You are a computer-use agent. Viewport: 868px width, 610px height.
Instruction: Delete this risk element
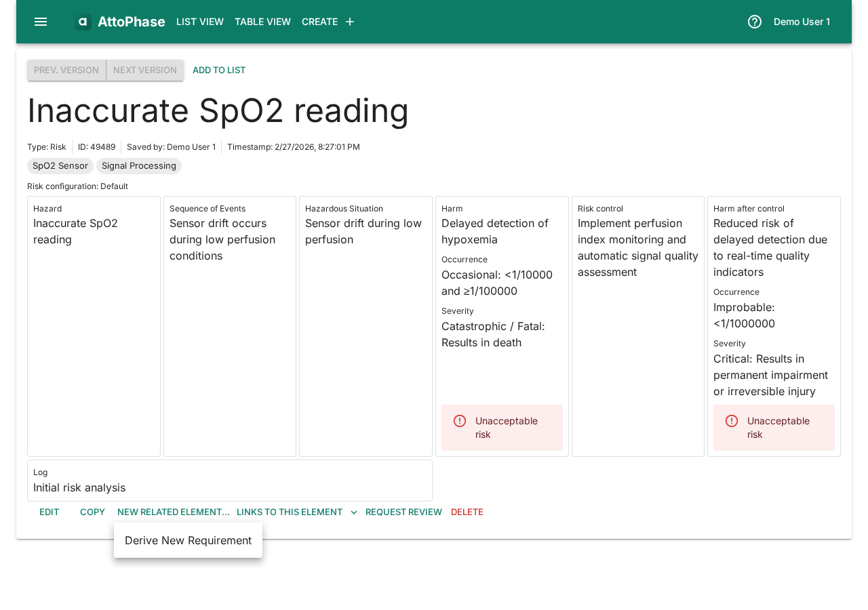point(467,512)
